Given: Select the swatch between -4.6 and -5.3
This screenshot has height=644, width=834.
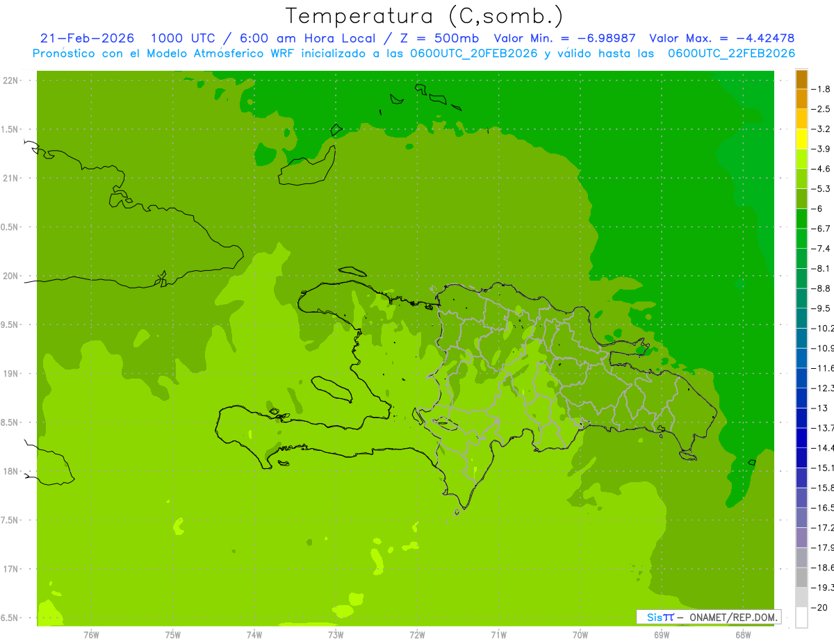Looking at the screenshot, I should (801, 179).
